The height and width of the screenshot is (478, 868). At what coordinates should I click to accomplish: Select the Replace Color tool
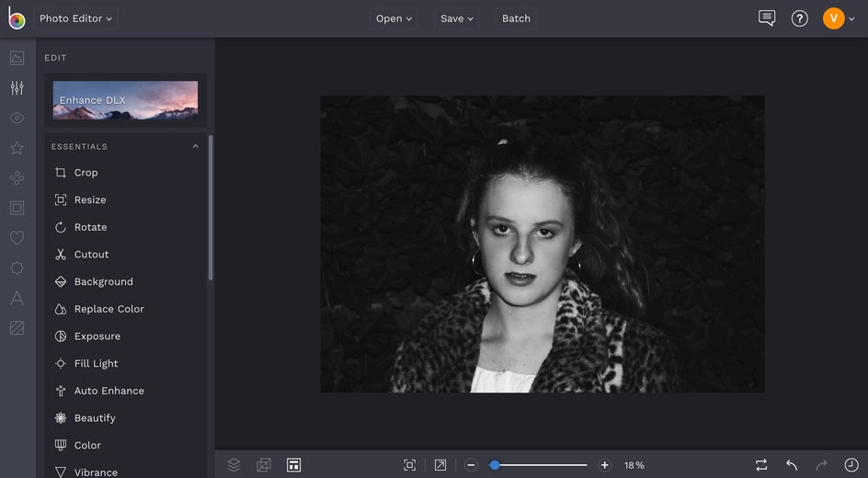point(126,309)
